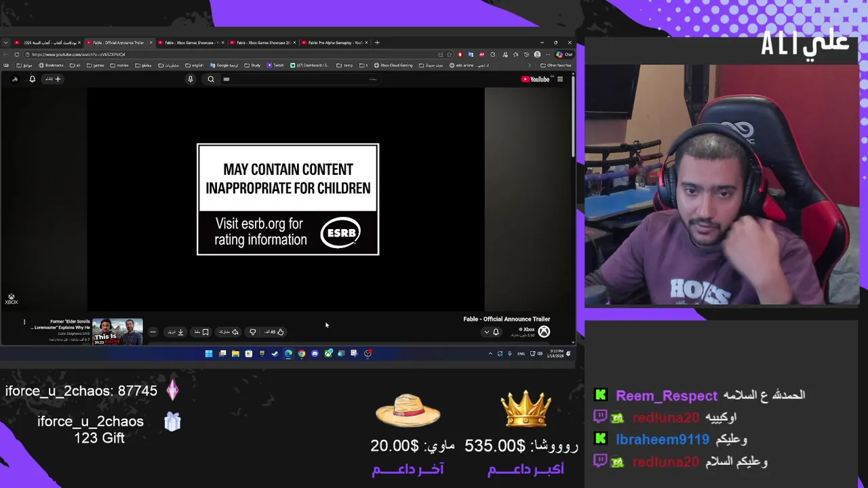
Task: Click the browser profile avatar icon
Action: click(537, 54)
